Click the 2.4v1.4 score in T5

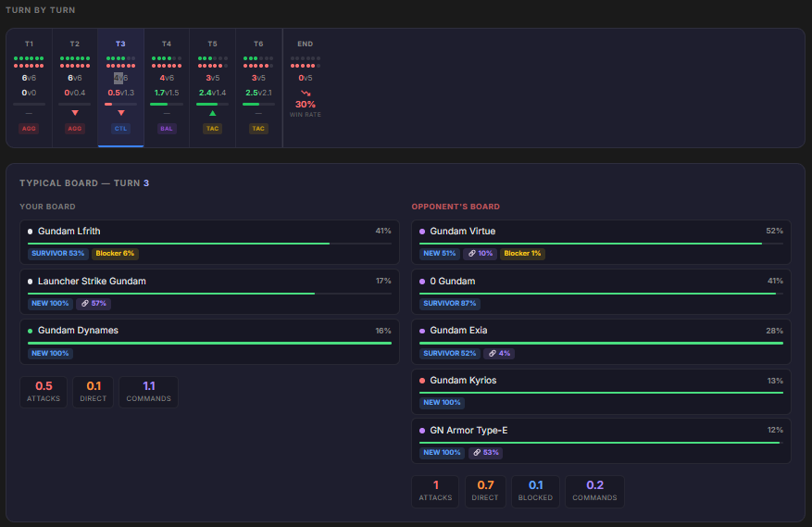click(212, 93)
